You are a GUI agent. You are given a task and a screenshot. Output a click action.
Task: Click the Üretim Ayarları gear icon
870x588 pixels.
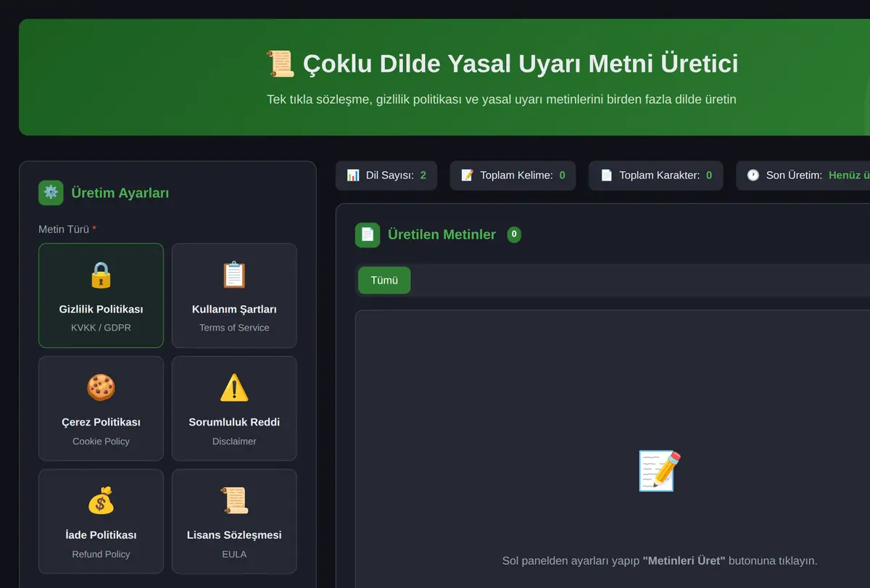pos(51,193)
